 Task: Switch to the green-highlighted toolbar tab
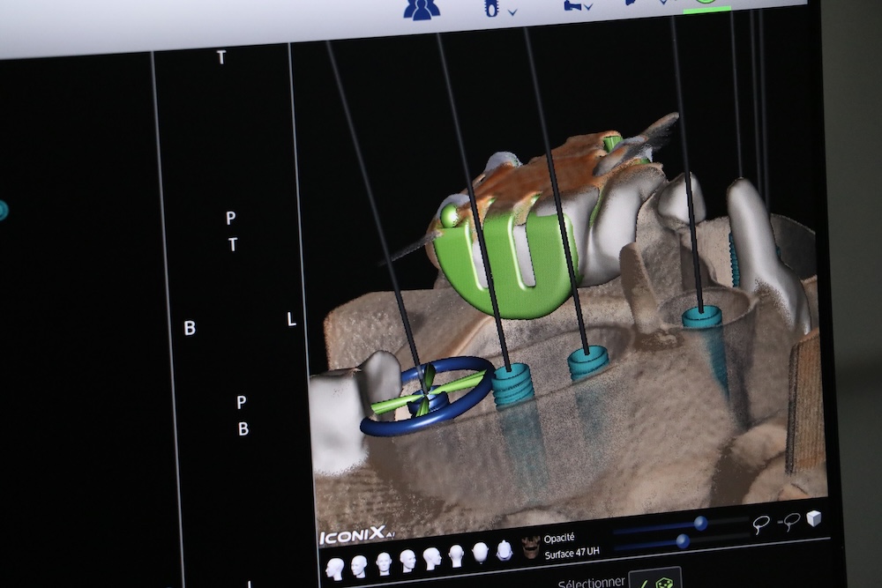click(706, 4)
